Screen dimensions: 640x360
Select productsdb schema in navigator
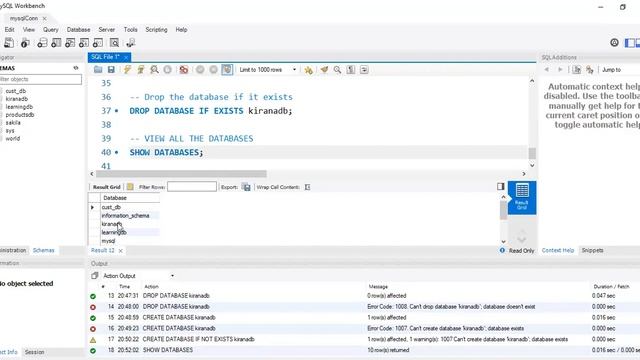pos(20,115)
